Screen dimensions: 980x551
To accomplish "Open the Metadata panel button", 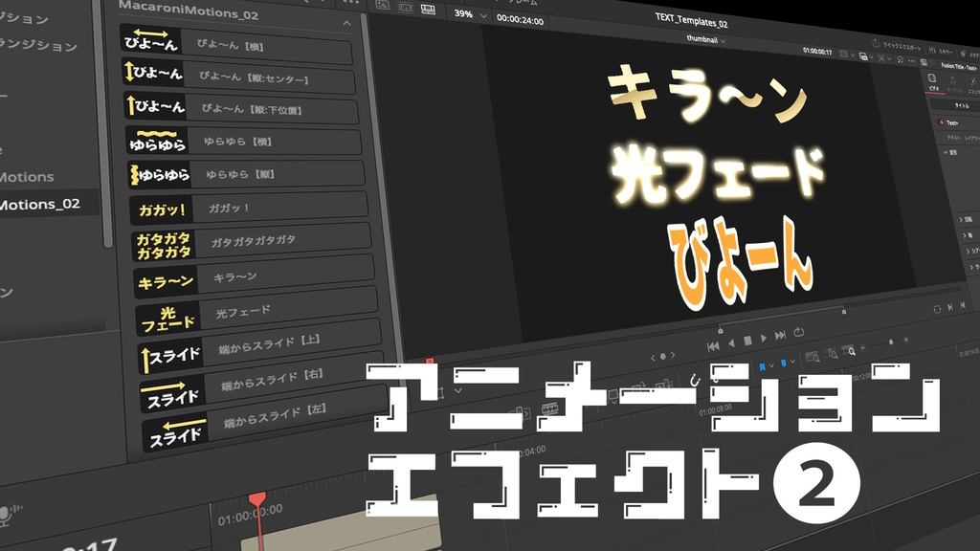I will tap(970, 54).
